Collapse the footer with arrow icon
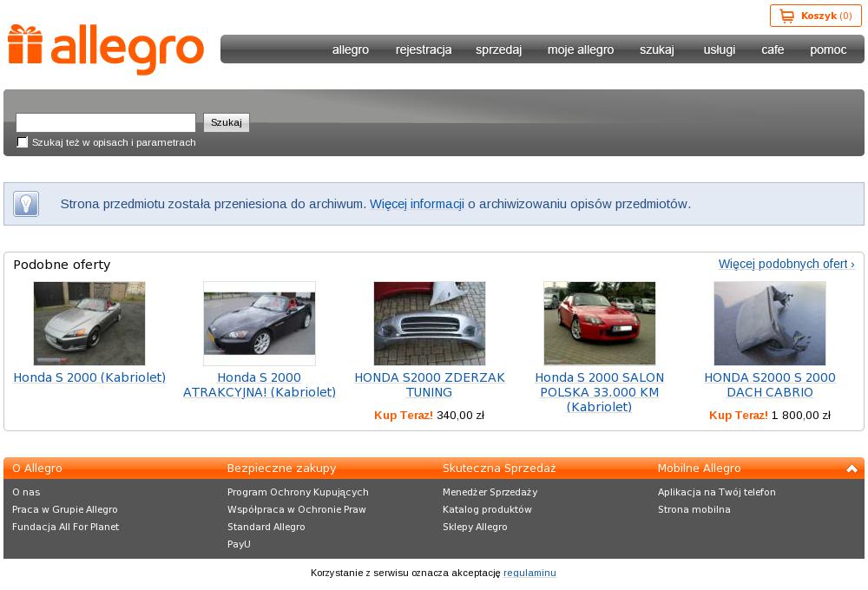The width and height of the screenshot is (868, 590). point(852,469)
